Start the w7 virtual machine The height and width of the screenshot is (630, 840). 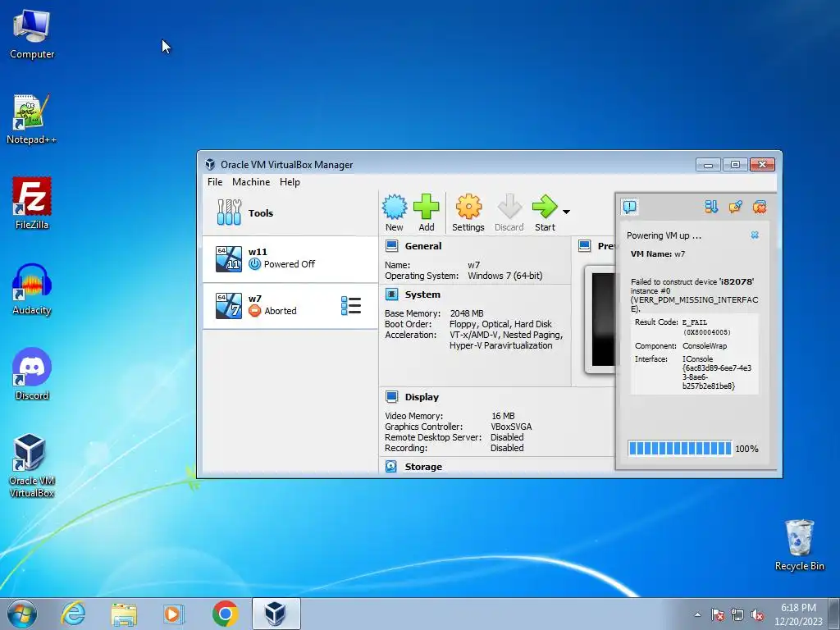[x=545, y=207]
